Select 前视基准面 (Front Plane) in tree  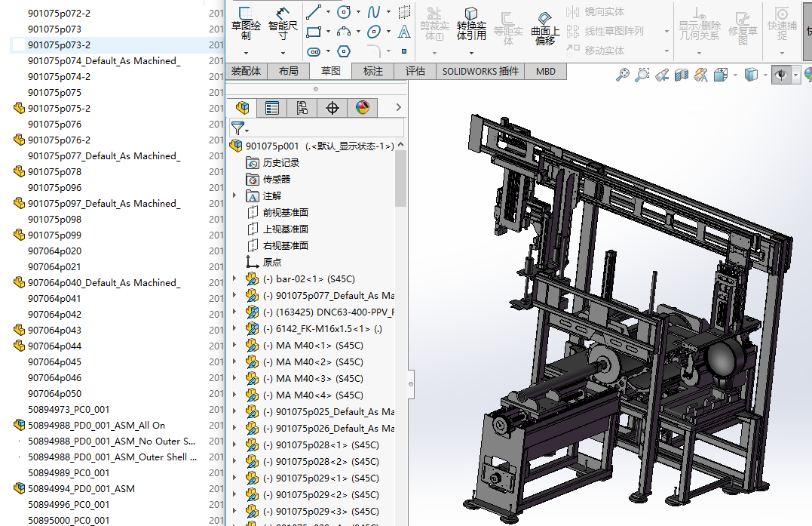(x=285, y=213)
